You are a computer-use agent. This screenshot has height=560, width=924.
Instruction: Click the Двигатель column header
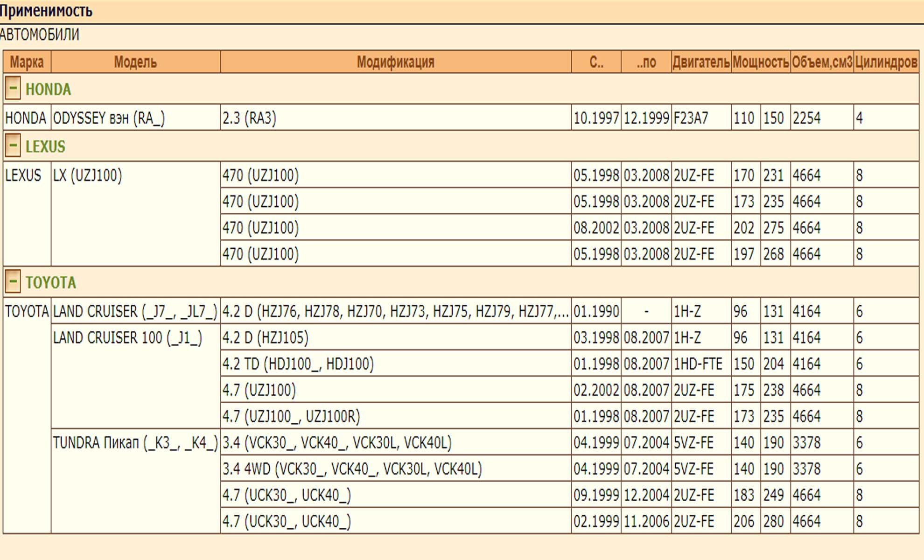tap(701, 62)
